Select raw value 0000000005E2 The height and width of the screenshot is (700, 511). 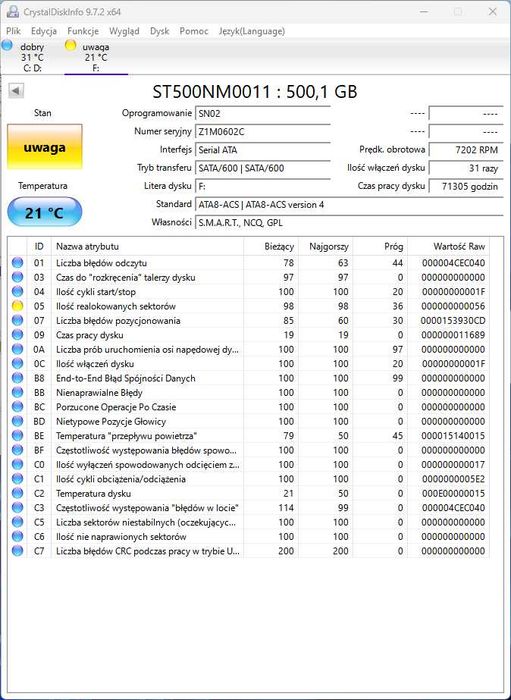pos(453,479)
